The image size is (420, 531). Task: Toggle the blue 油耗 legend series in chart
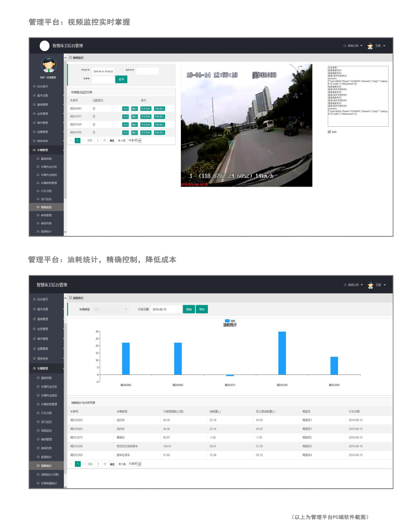(227, 321)
